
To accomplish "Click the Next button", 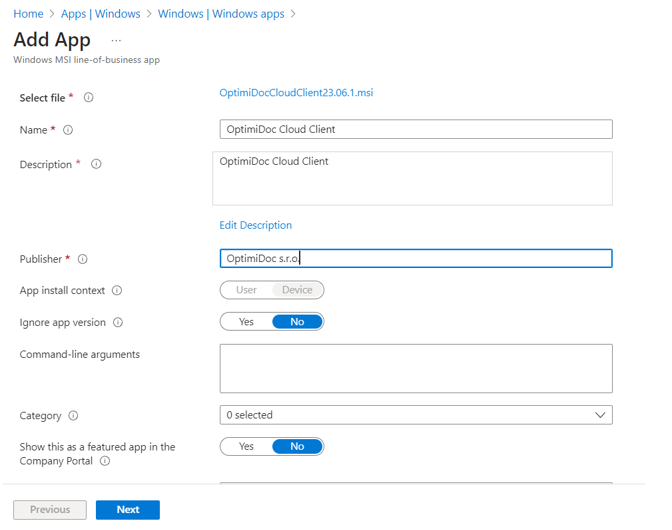I will [x=128, y=510].
